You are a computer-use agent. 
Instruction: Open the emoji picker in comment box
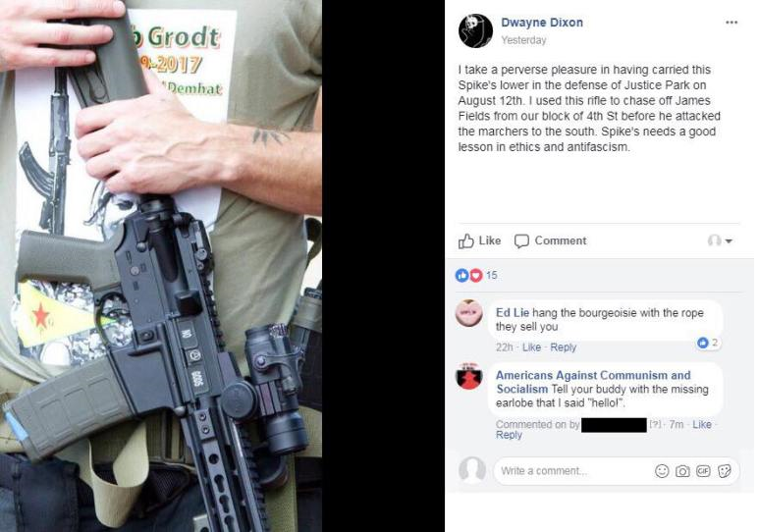tap(661, 471)
